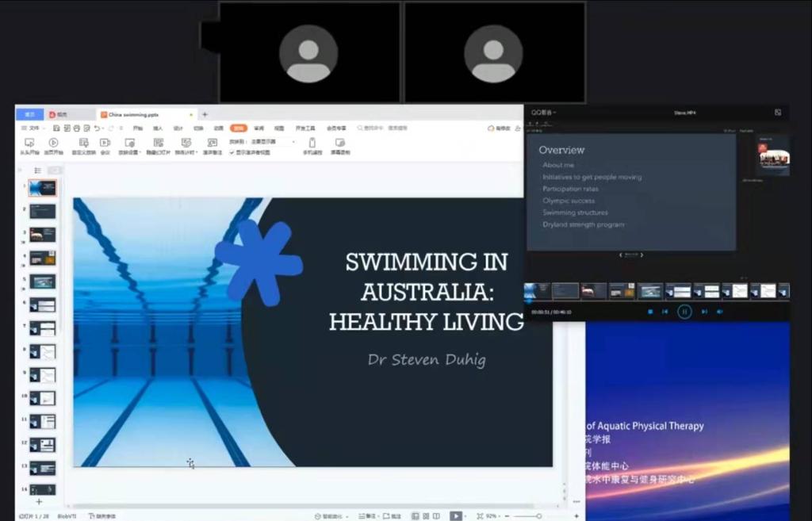This screenshot has height=521, width=812.
Task: Click the fullscreen icon of QQ player
Action: point(778,113)
